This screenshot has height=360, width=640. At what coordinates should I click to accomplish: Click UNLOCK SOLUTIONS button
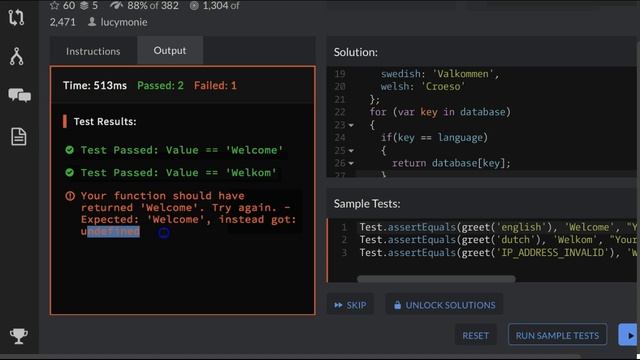444,305
